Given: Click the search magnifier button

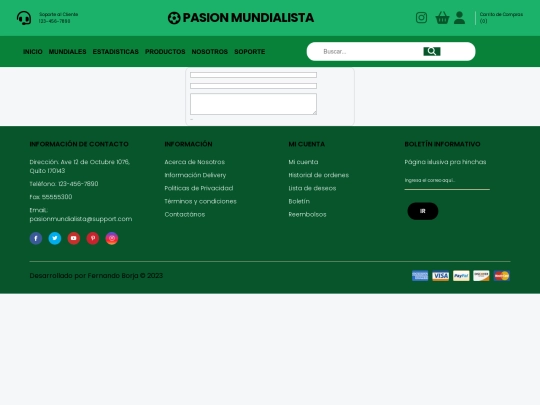Looking at the screenshot, I should pyautogui.click(x=432, y=51).
